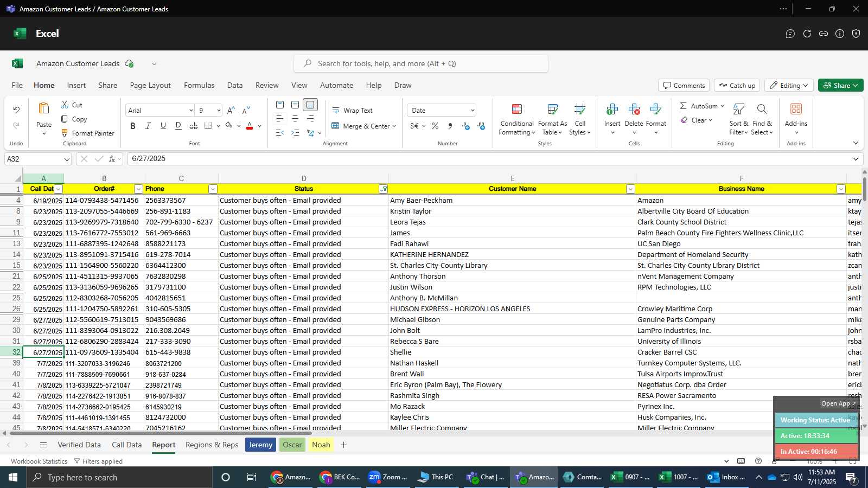The width and height of the screenshot is (868, 488).
Task: Switch to the Jeremy sheet tab
Action: [x=260, y=445]
